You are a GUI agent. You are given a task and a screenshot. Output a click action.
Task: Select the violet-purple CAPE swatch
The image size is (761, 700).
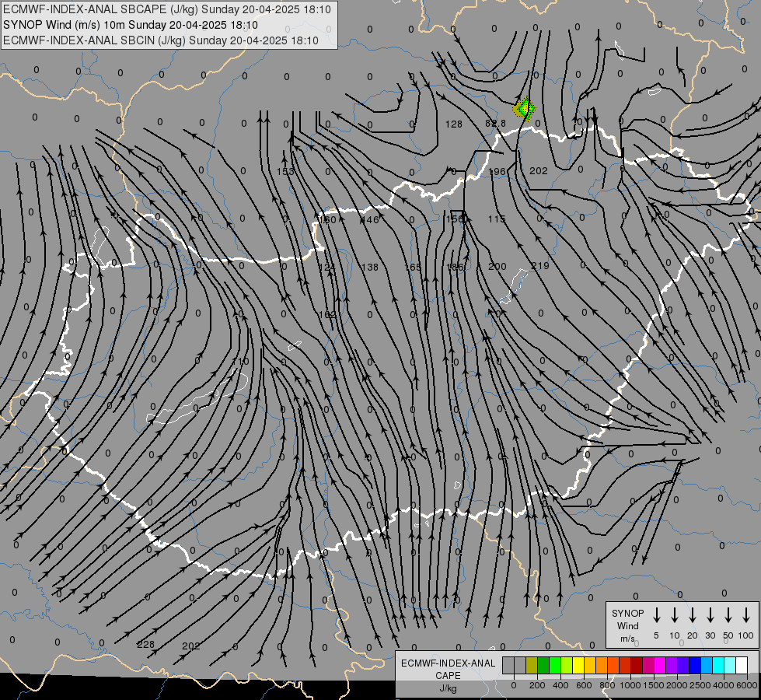[671, 666]
